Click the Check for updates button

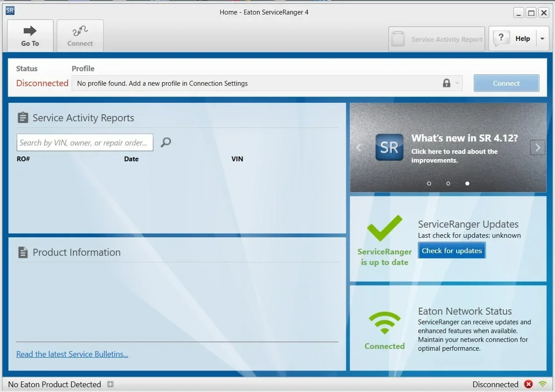coord(452,250)
